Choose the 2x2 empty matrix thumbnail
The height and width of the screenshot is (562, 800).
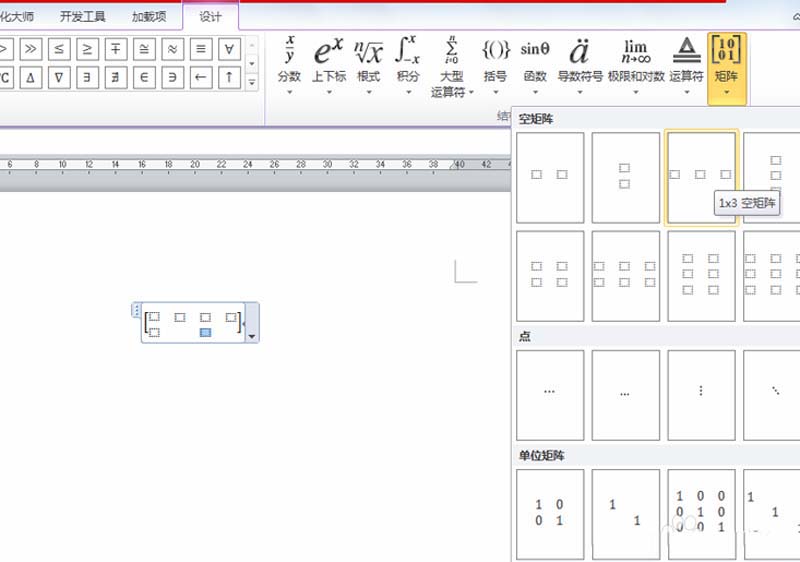[x=550, y=275]
